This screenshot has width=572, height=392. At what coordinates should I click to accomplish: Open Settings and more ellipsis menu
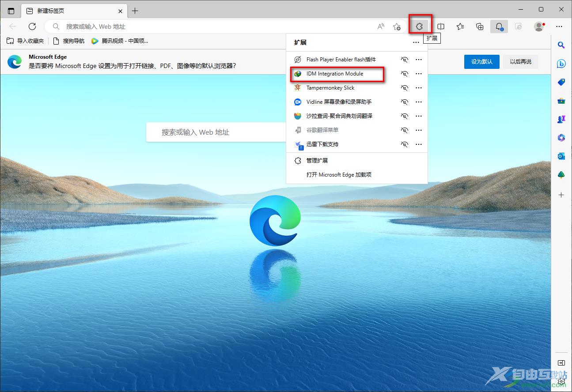tap(559, 26)
